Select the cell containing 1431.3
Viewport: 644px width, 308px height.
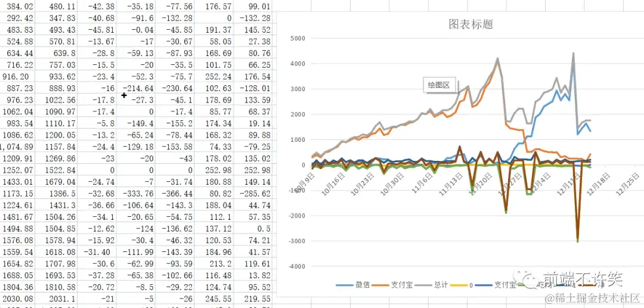(x=55, y=206)
